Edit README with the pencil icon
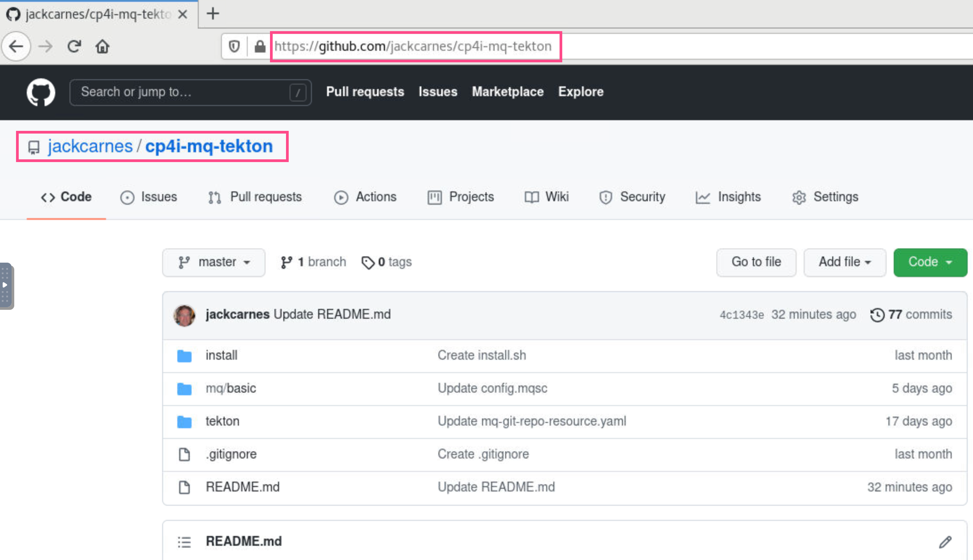 (x=945, y=542)
